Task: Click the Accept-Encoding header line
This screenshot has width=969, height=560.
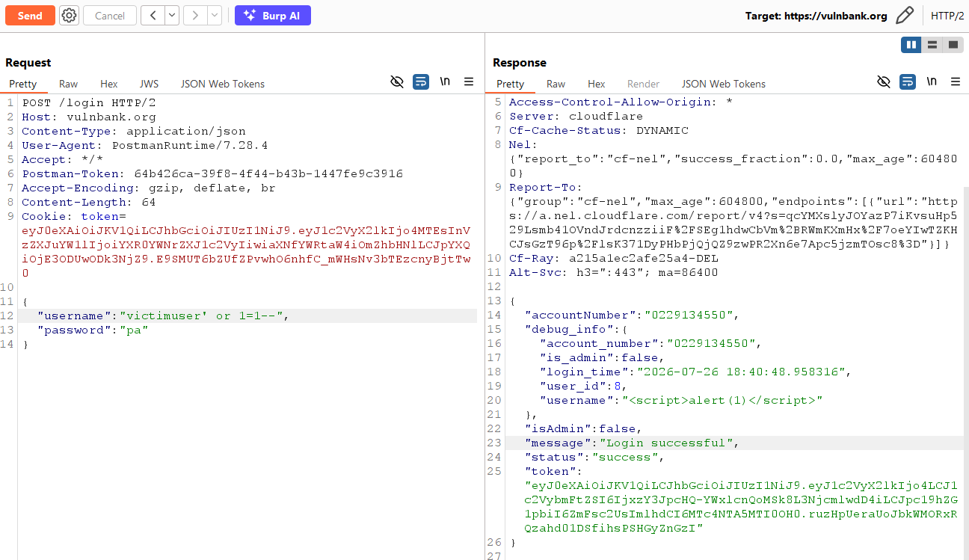Action: point(149,188)
